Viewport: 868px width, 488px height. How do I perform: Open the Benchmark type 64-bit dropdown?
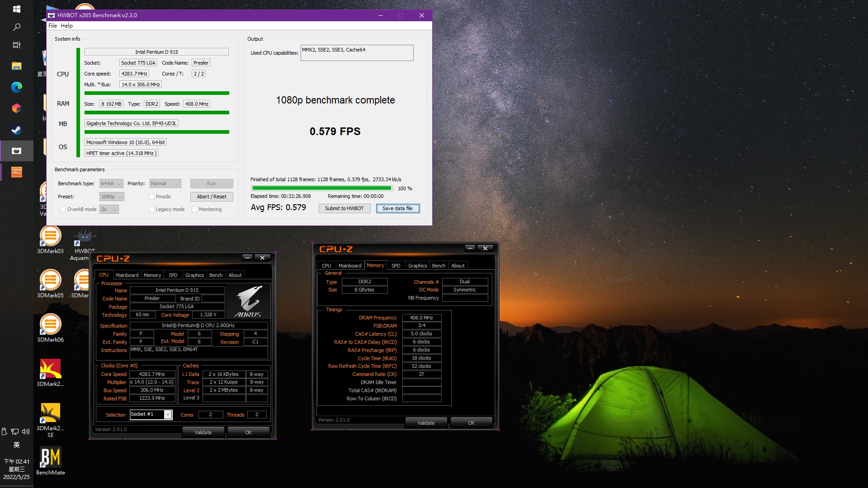click(x=111, y=183)
